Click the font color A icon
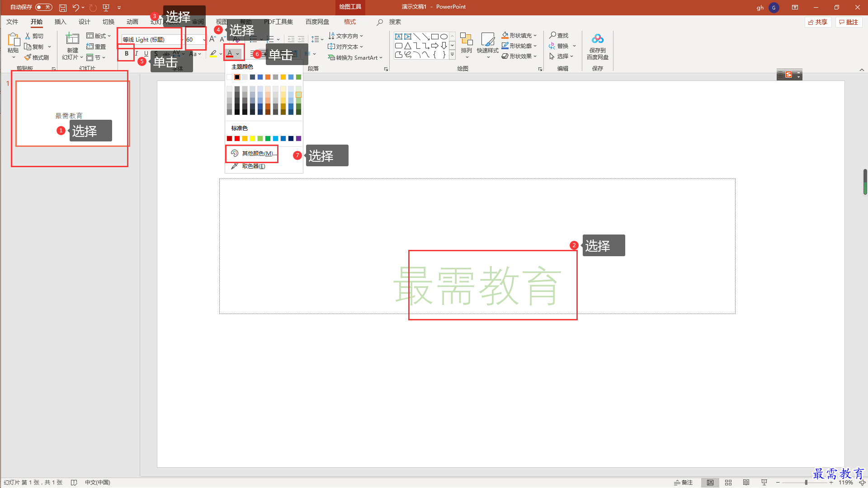Viewport: 868px width, 488px height. [x=230, y=54]
